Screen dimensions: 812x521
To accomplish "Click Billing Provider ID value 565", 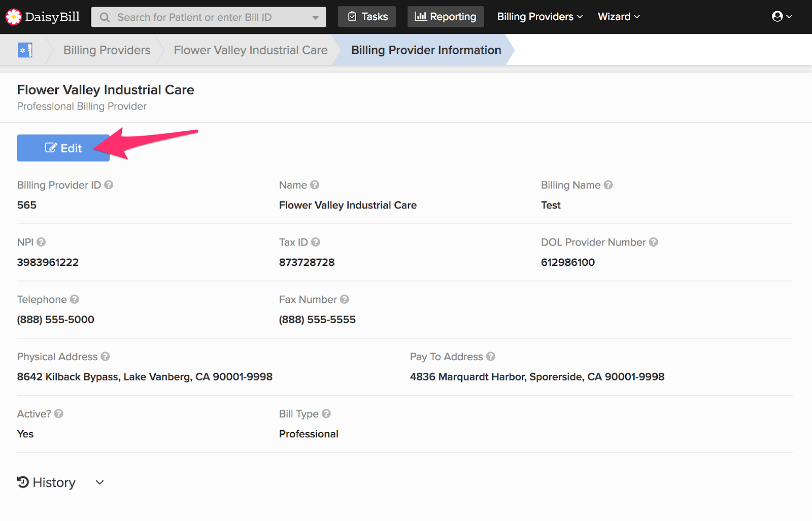I will point(27,205).
